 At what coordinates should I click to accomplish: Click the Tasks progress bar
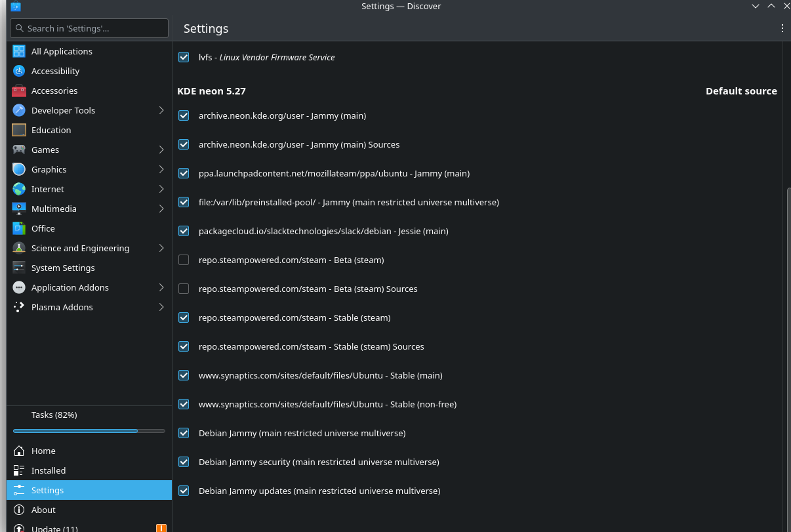[x=89, y=431]
